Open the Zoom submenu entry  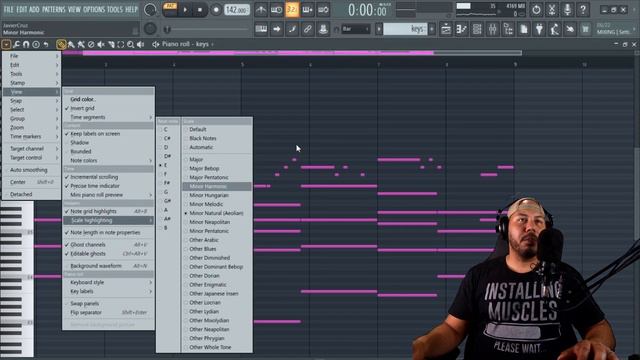pos(31,127)
